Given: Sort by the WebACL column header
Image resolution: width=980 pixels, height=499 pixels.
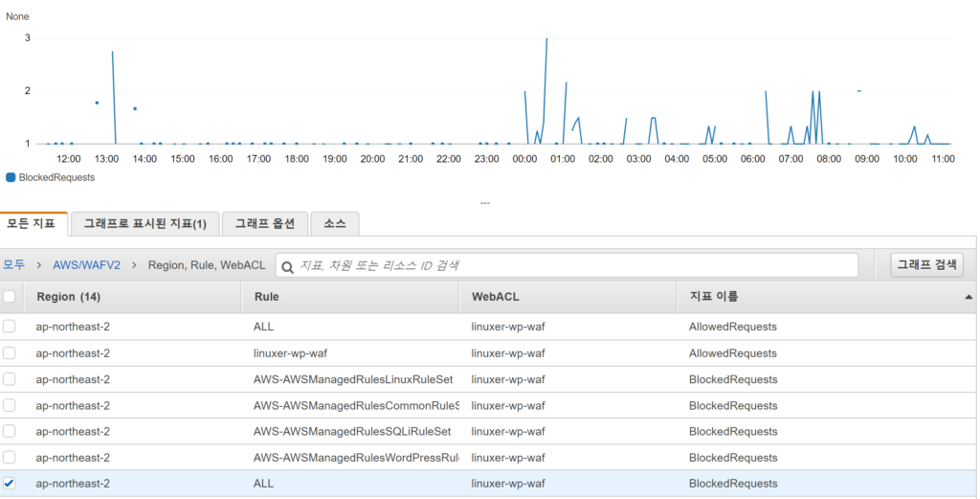Looking at the screenshot, I should (x=496, y=297).
